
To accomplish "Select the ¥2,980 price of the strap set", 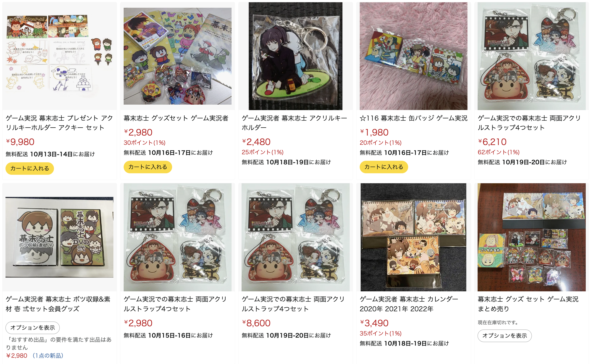I will pos(138,323).
